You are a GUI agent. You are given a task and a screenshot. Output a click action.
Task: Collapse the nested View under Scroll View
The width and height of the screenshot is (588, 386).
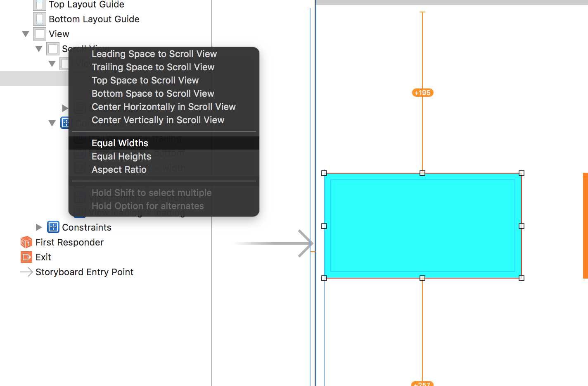(x=52, y=64)
